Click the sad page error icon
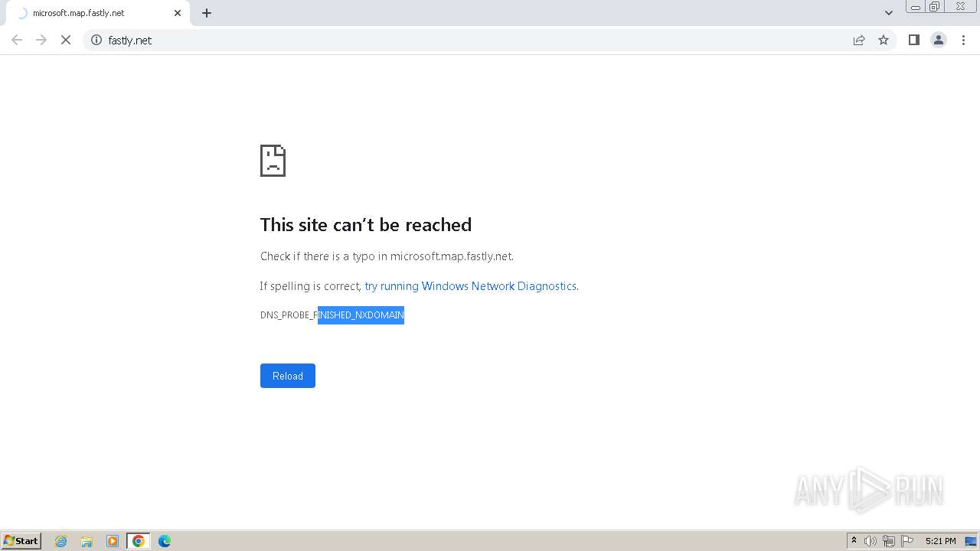Image resolution: width=980 pixels, height=551 pixels. [273, 161]
